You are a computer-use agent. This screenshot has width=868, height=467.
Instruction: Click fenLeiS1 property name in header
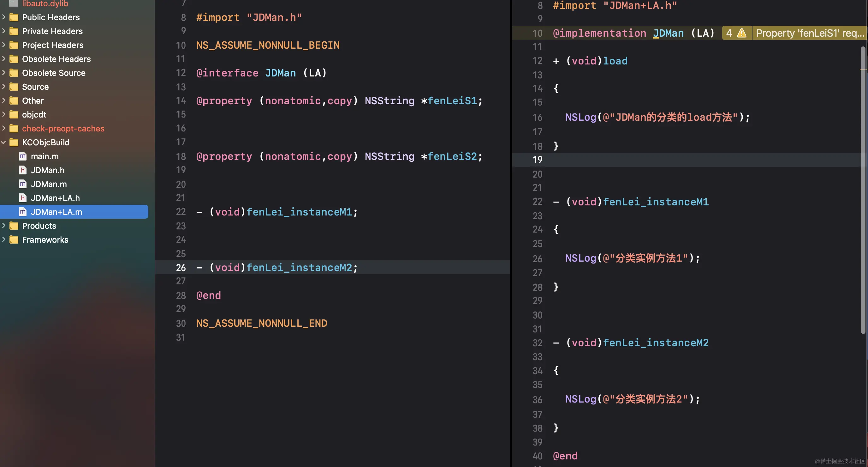tap(452, 100)
